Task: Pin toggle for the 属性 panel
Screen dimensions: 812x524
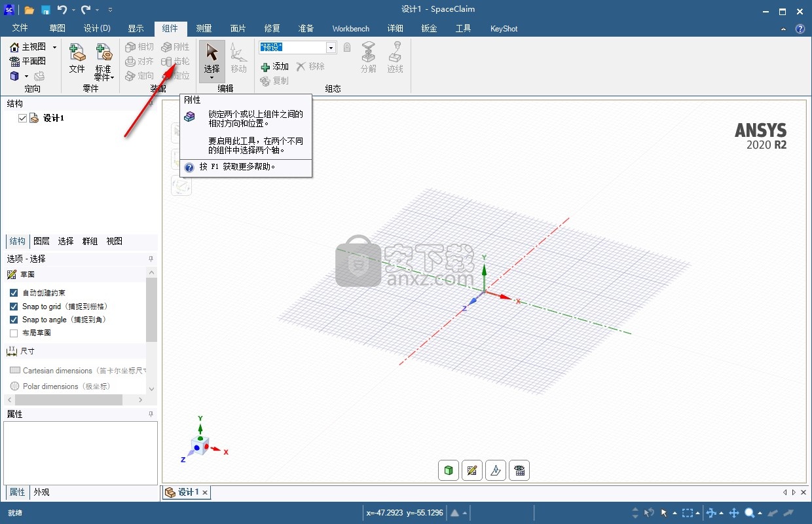Action: point(151,414)
